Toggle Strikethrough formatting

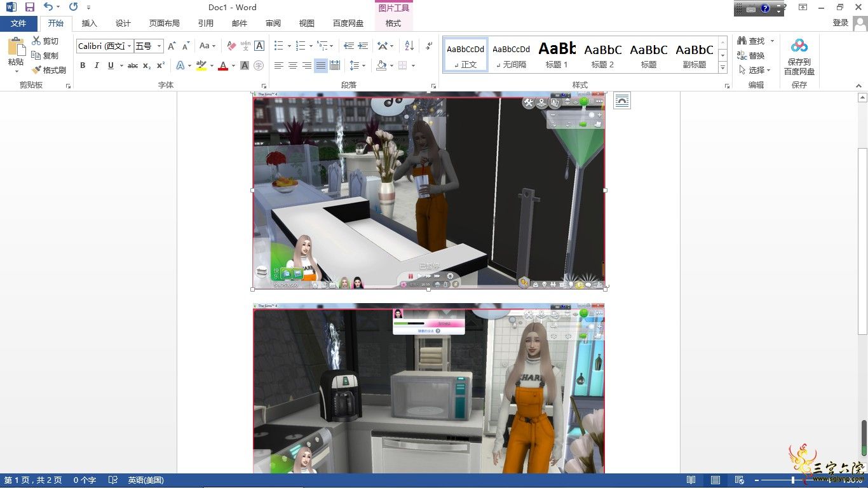[x=133, y=65]
